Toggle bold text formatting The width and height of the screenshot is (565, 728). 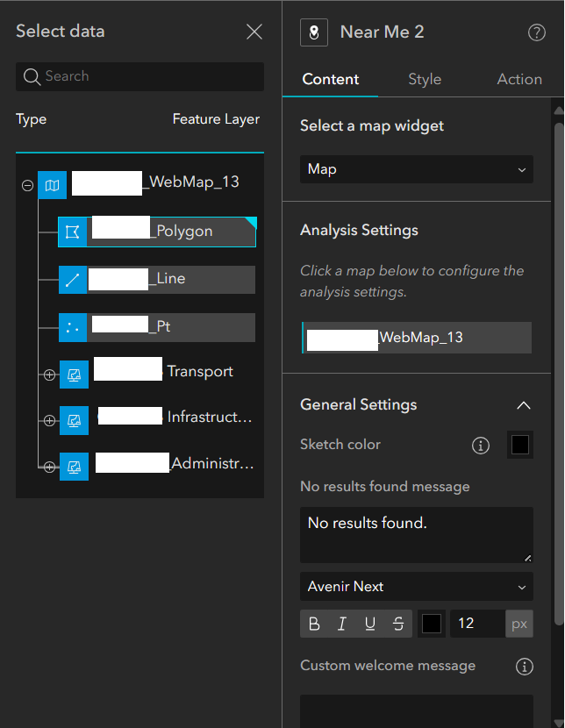click(x=314, y=624)
